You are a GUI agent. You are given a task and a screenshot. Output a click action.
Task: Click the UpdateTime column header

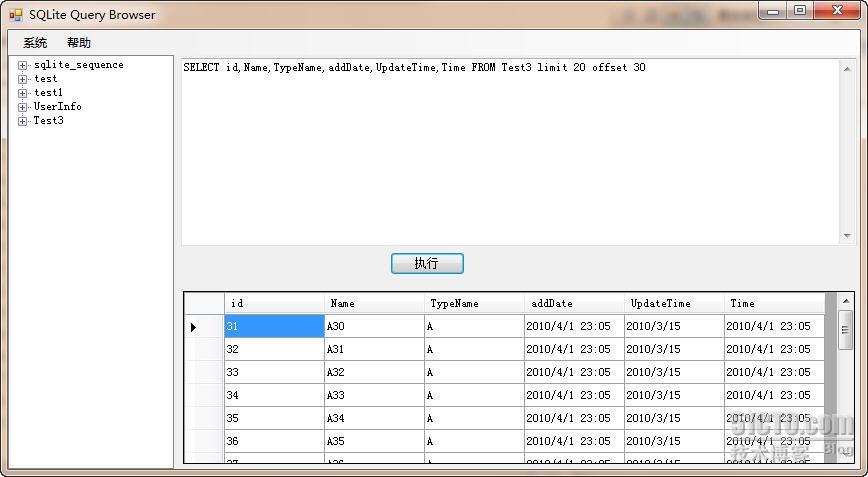674,303
